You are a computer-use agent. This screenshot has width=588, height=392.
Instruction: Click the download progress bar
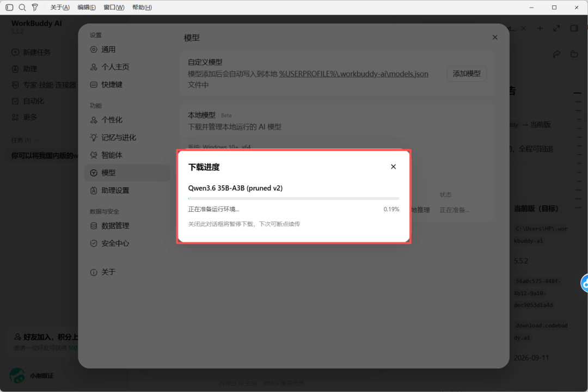click(x=293, y=198)
